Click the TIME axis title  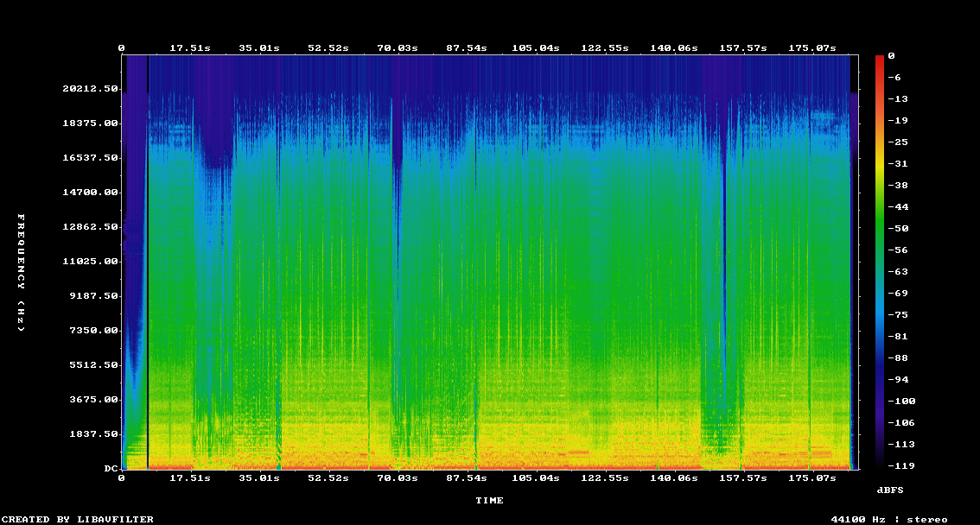click(489, 501)
